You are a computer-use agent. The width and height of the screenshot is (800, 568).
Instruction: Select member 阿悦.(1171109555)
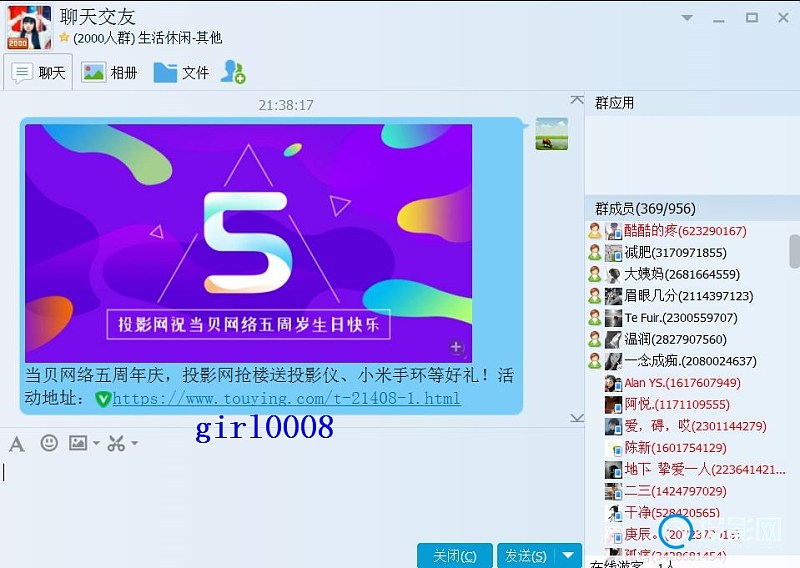pos(677,405)
